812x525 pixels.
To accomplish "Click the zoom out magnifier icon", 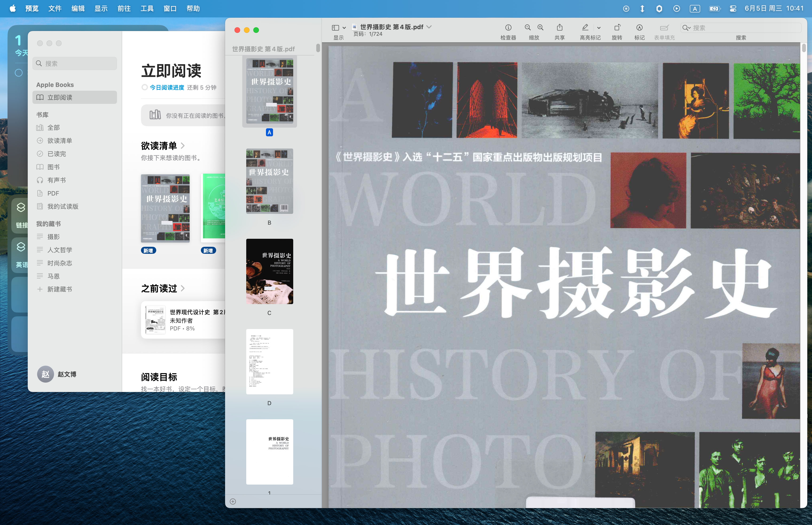I will point(527,28).
